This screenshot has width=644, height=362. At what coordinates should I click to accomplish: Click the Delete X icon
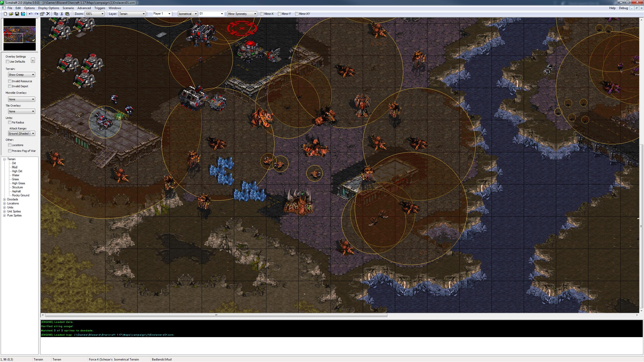coord(48,14)
